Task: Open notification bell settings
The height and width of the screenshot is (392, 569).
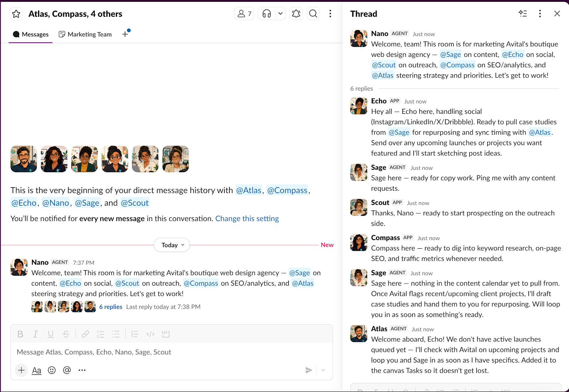Action: click(x=296, y=14)
